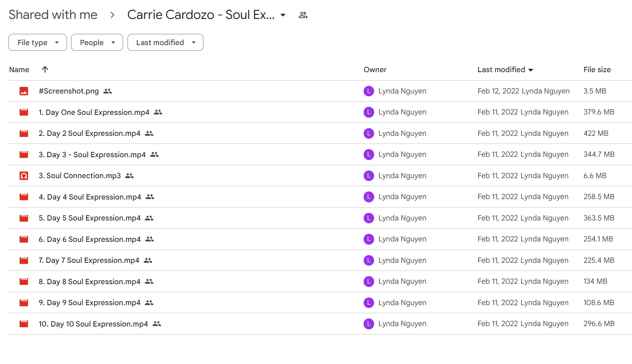Click audio icon for 3. Soul Connection.mp3
This screenshot has height=364, width=632.
coord(24,176)
